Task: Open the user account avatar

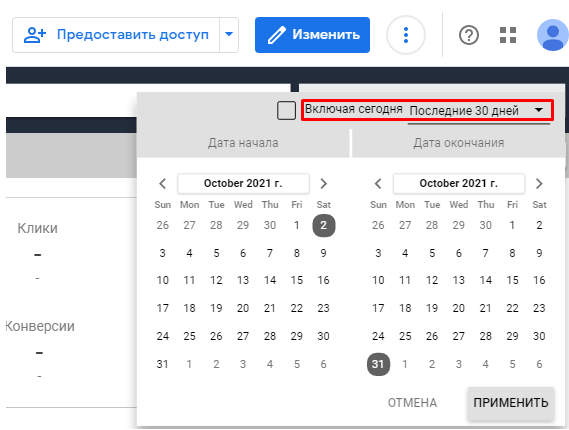Action: (552, 35)
